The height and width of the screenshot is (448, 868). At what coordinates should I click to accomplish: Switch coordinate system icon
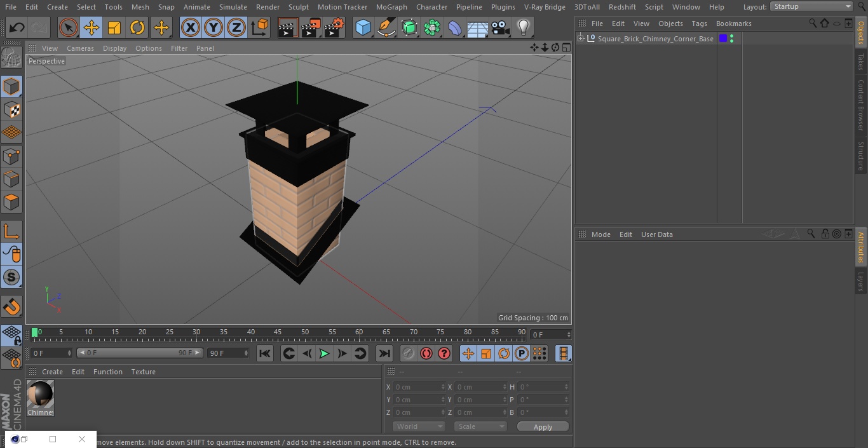point(260,28)
